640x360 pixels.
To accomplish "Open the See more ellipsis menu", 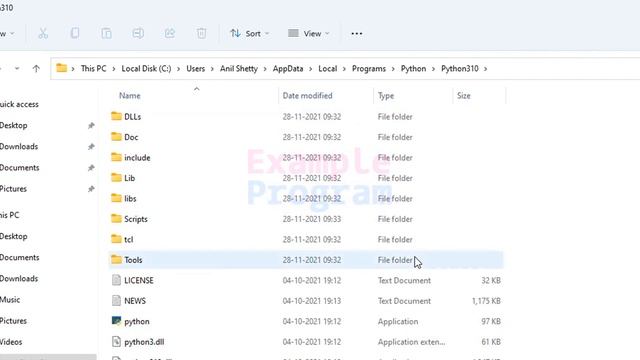I will click(357, 33).
